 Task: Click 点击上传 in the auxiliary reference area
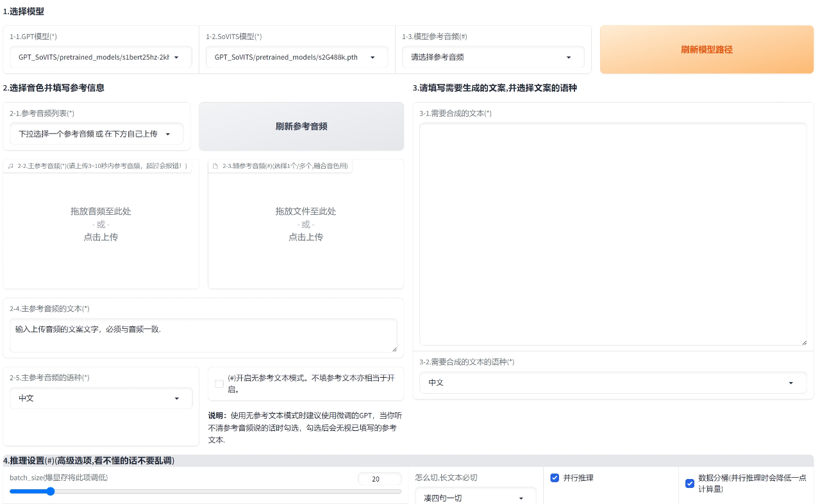point(306,237)
